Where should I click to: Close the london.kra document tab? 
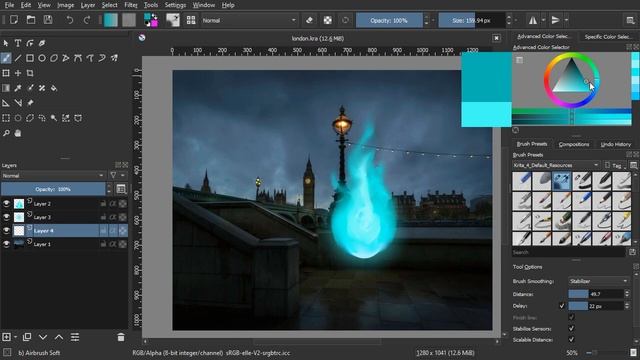(496, 38)
